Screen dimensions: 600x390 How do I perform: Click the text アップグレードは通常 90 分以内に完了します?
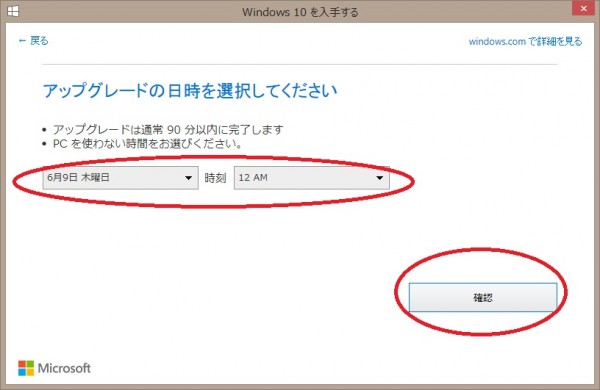tap(168, 130)
